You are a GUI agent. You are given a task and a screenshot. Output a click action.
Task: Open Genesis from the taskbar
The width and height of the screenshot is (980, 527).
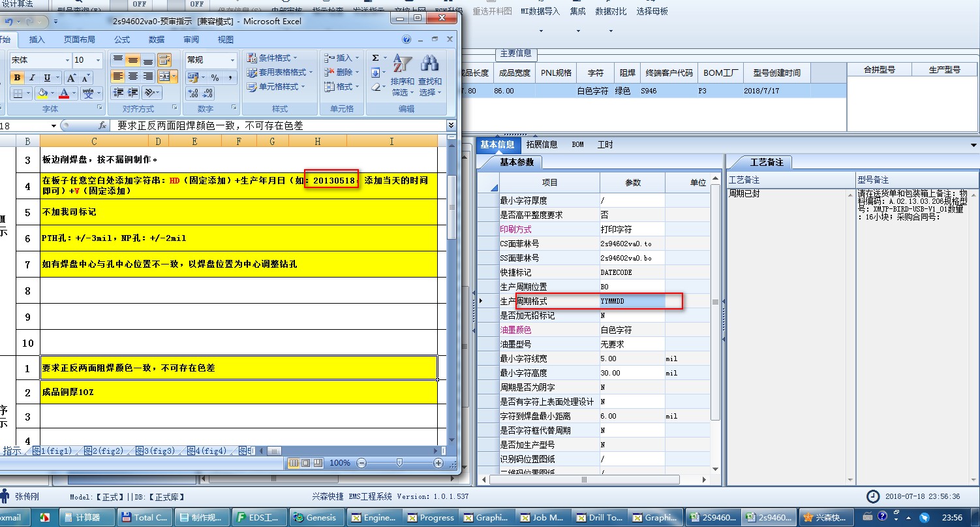coord(316,517)
